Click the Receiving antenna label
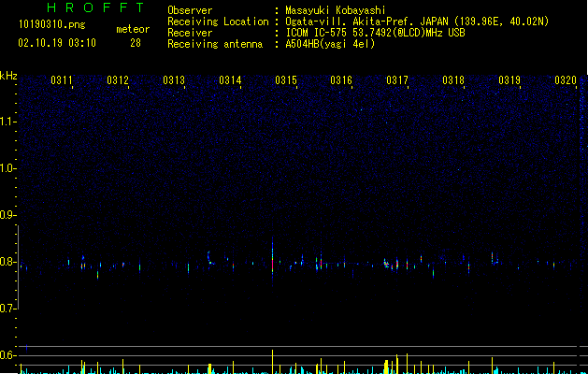The image size is (588, 374). [x=215, y=44]
